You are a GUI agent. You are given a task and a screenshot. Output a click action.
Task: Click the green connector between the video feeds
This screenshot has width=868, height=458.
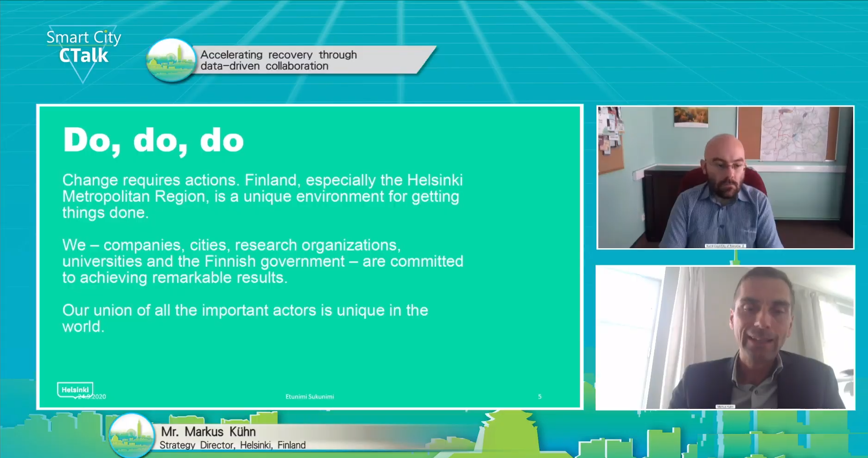pos(735,257)
